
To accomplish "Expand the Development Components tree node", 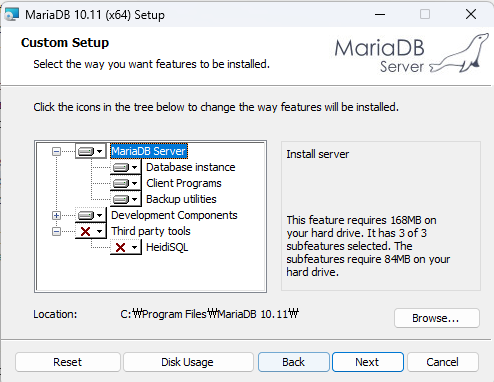I will [x=56, y=216].
